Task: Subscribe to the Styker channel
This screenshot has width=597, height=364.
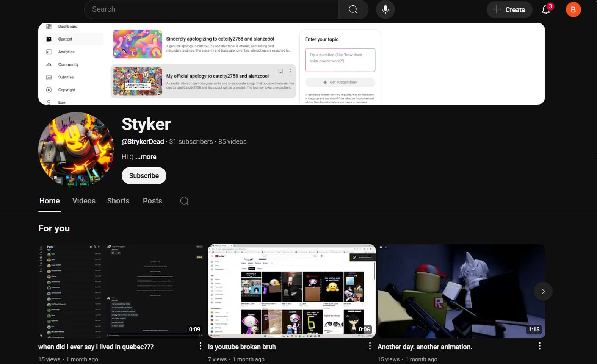Action: (x=144, y=176)
